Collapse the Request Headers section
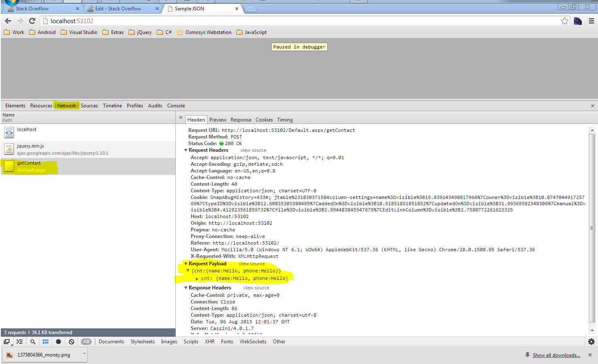The height and width of the screenshot is (364, 598). coord(186,150)
